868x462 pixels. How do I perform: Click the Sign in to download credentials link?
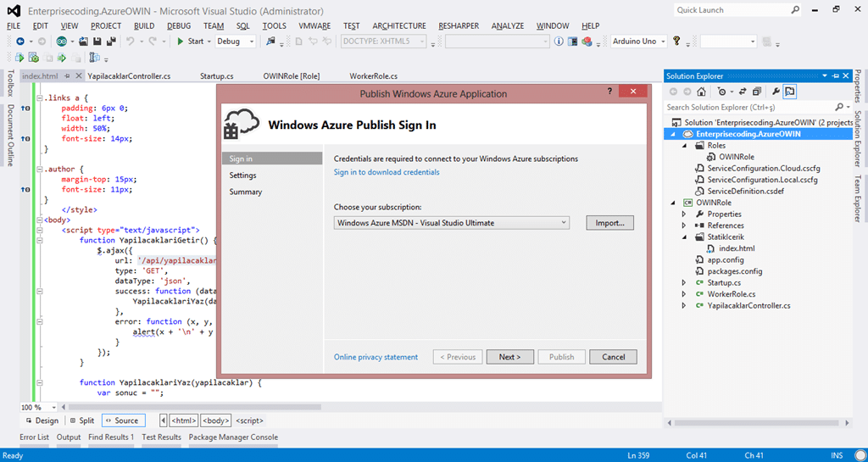pyautogui.click(x=387, y=172)
